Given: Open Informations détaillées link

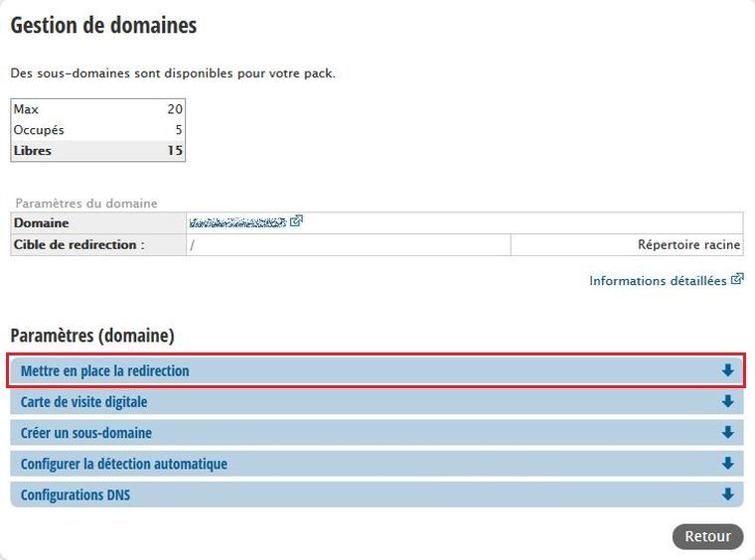Looking at the screenshot, I should (x=658, y=280).
